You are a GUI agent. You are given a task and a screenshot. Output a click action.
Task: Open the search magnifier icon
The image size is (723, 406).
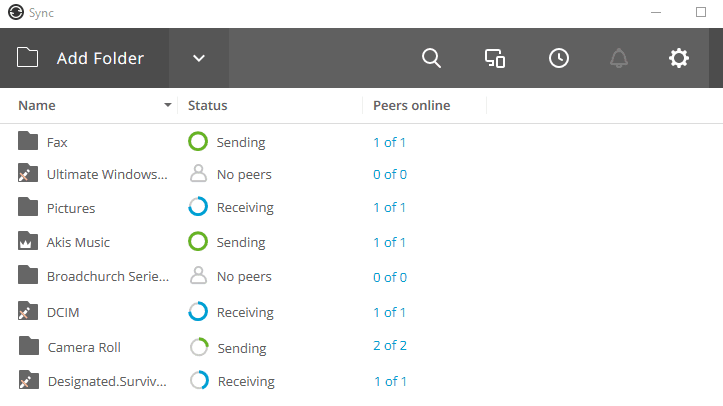click(432, 59)
